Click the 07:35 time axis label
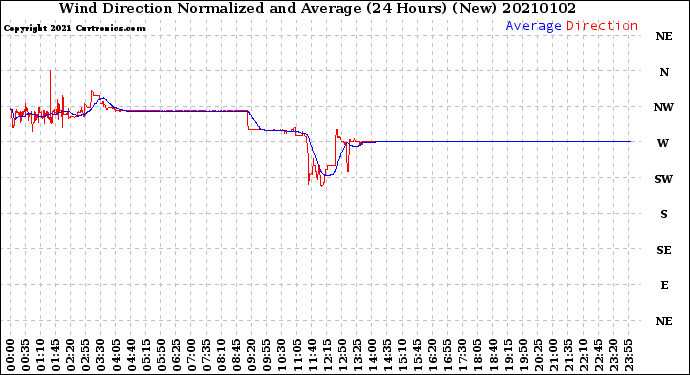This screenshot has width=690, height=375. coord(207,355)
